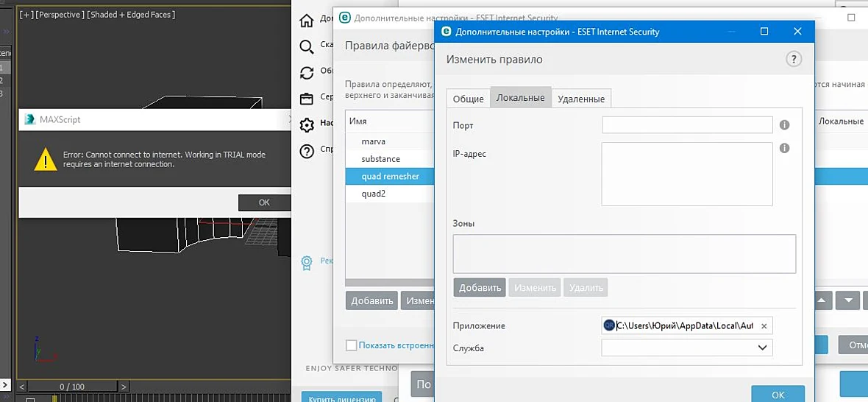Screen dimensions: 868x402
Task: Switch to the Удаленные tab
Action: click(x=580, y=99)
